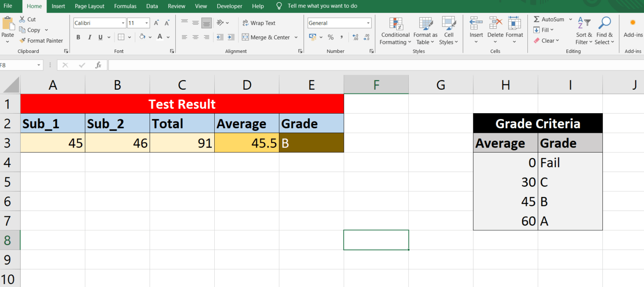Switch to the Formulas ribbon tab
This screenshot has height=287, width=644.
125,6
